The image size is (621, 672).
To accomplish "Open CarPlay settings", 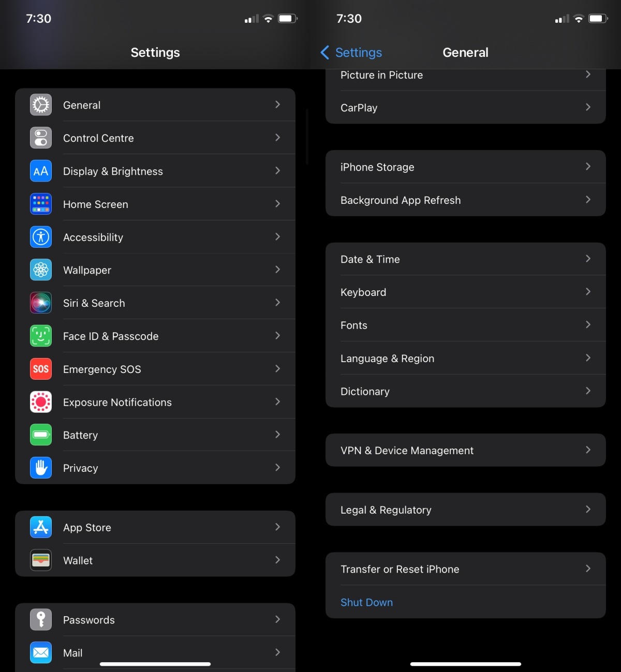I will pos(466,108).
